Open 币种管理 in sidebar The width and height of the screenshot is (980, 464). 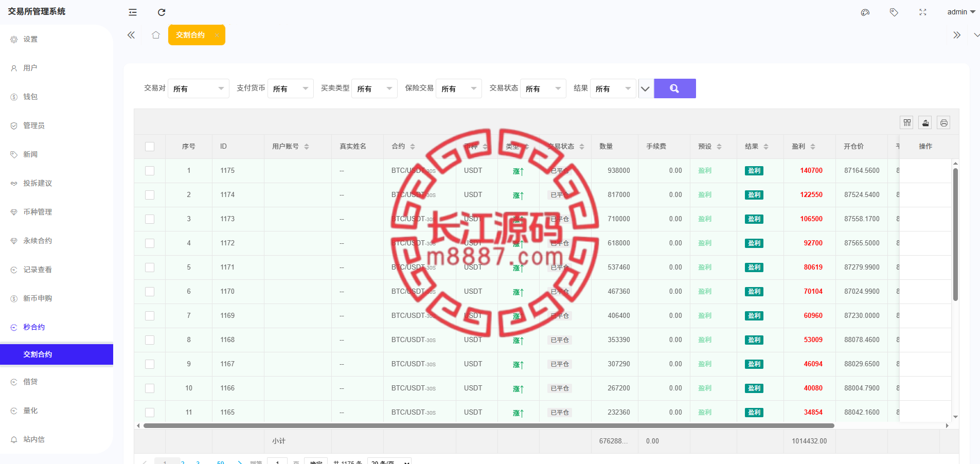tap(57, 212)
